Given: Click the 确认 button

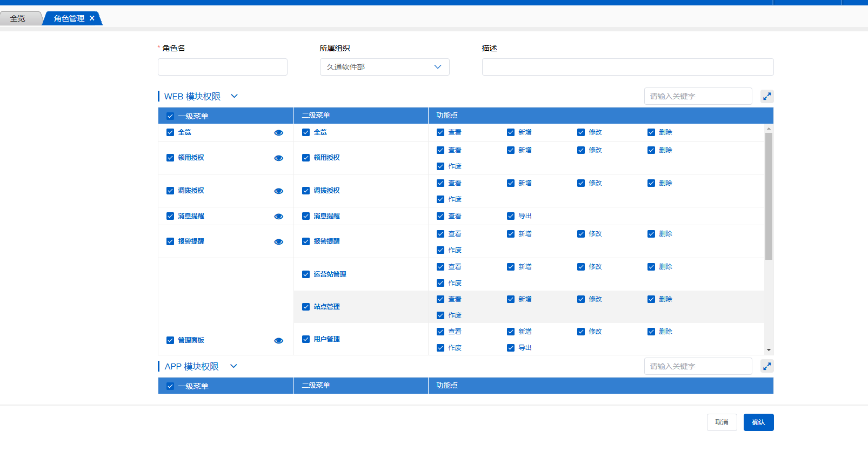Looking at the screenshot, I should [x=758, y=422].
